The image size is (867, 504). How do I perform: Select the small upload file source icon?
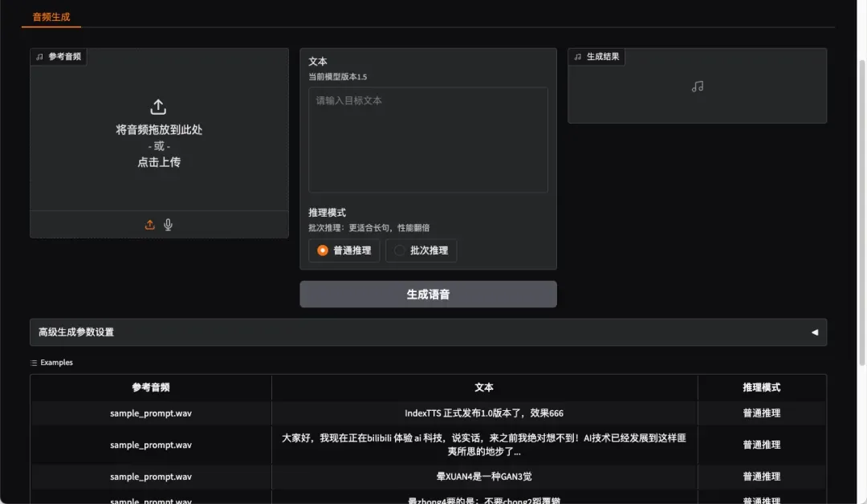(x=149, y=225)
